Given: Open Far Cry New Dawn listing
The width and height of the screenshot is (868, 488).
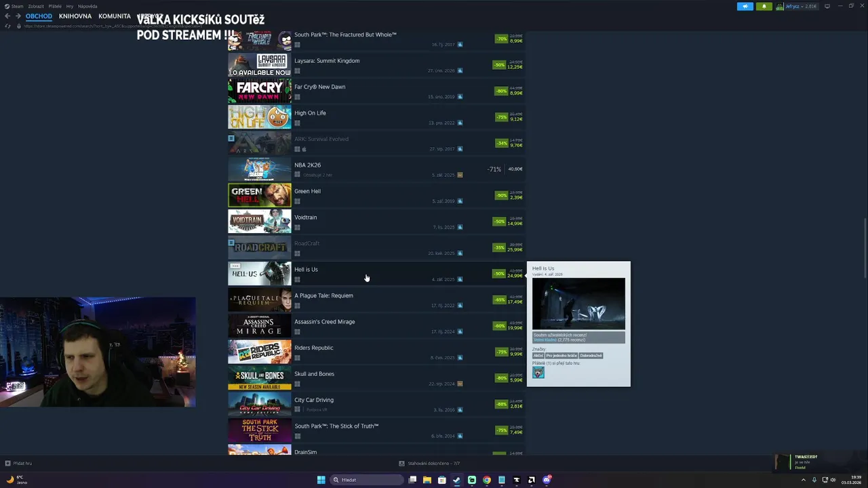Looking at the screenshot, I should pyautogui.click(x=376, y=91).
